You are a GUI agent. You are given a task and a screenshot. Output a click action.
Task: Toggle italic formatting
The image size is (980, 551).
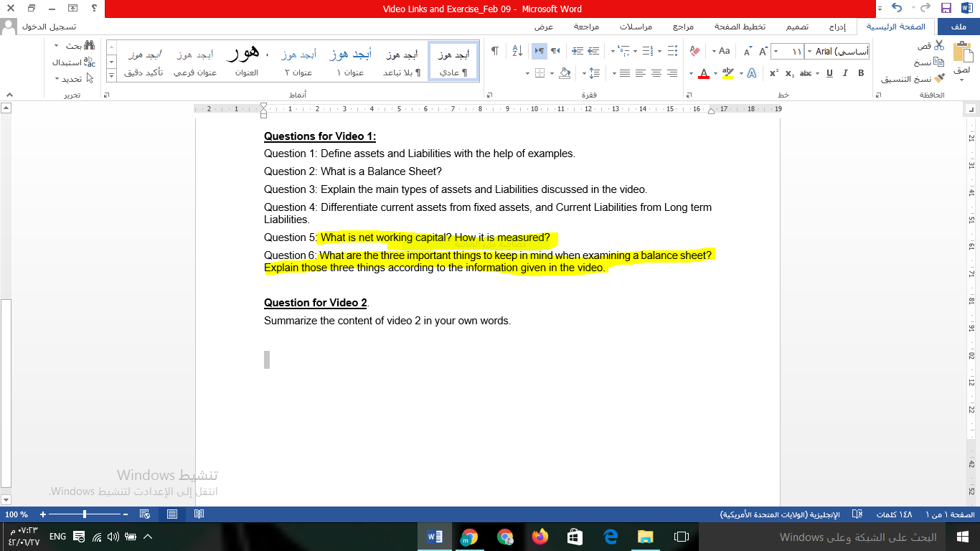pos(845,74)
